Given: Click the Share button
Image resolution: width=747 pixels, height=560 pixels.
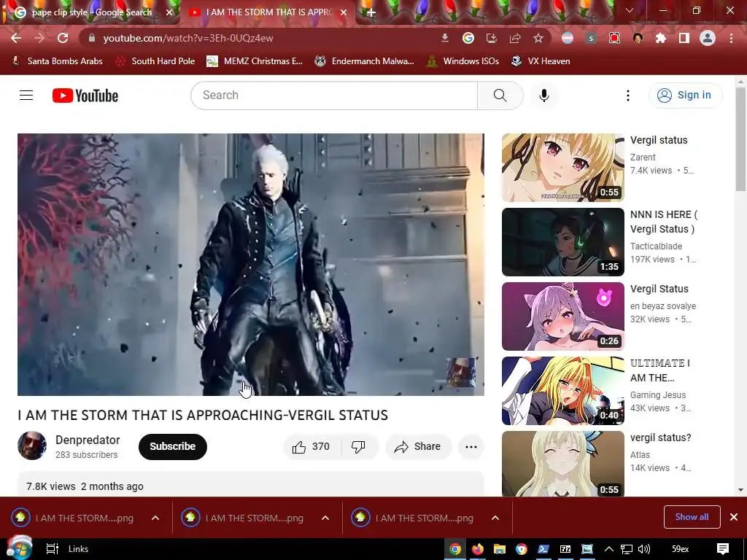Looking at the screenshot, I should click(x=418, y=447).
